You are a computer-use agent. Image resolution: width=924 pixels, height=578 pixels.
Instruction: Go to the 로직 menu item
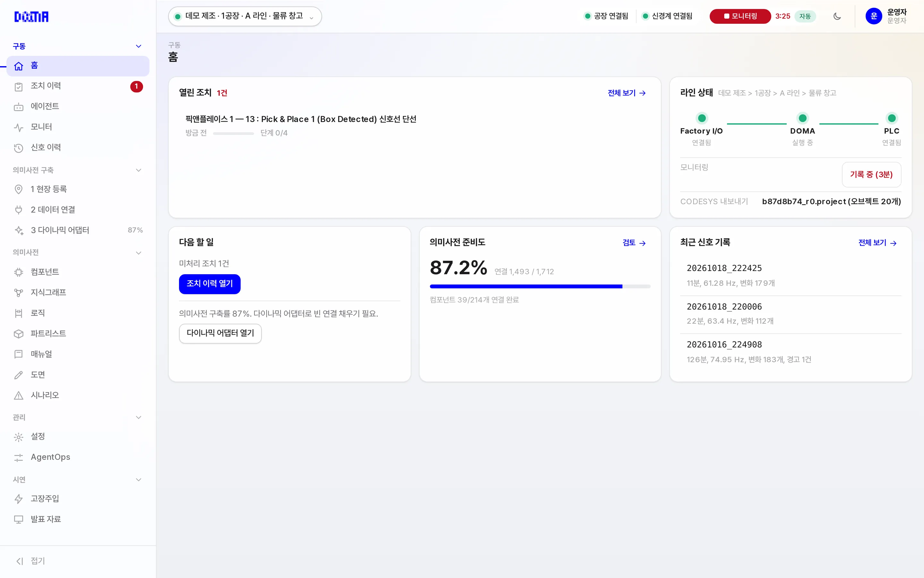click(x=78, y=313)
